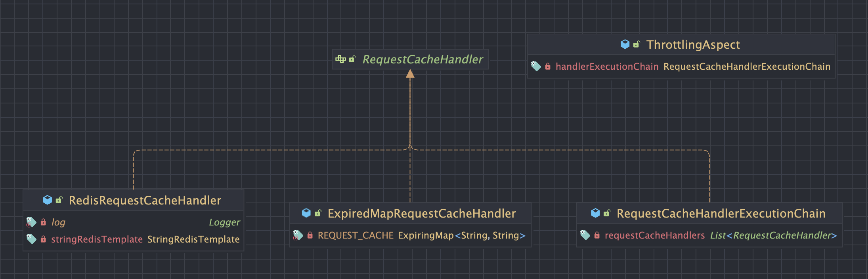Click the private lock icon beside stringRedisTemplate
Image resolution: width=868 pixels, height=279 pixels.
tap(43, 239)
